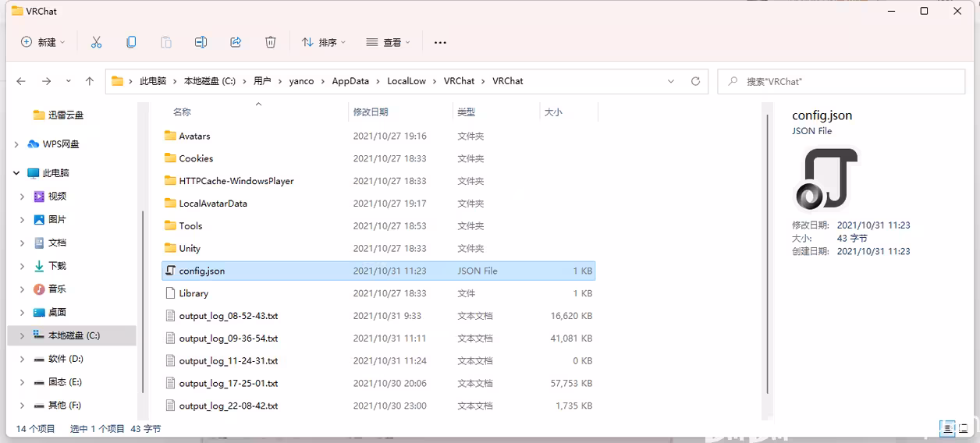Click the navigation pane vertical scrollbar
Viewport: 980px width, 443px height.
click(143, 303)
